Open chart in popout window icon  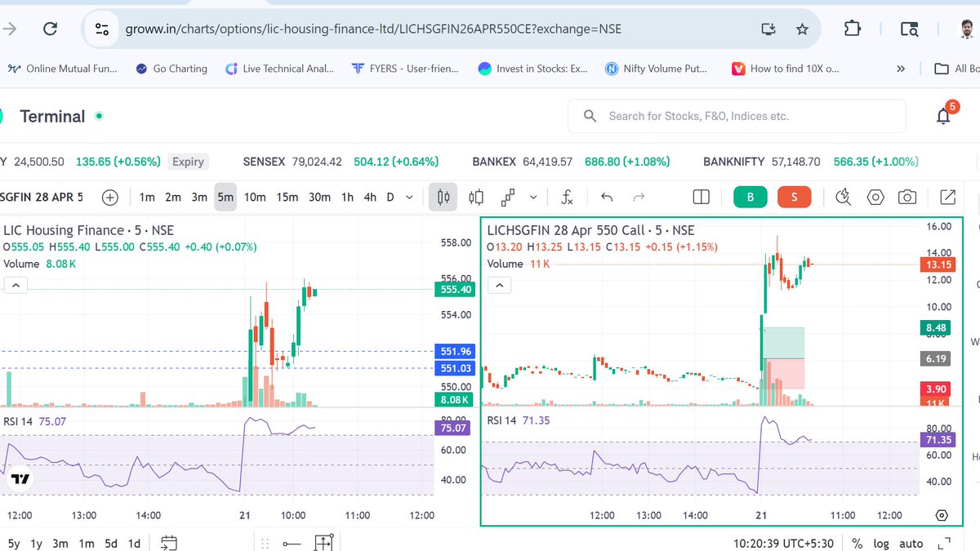coord(947,197)
